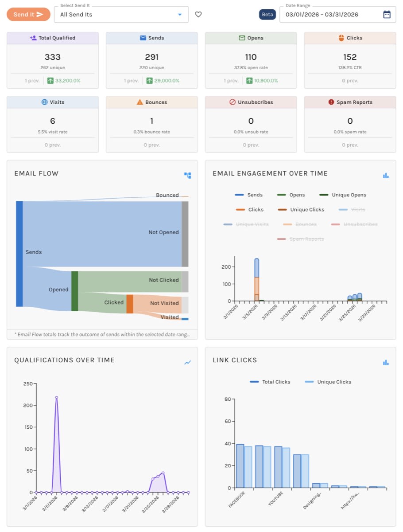Click the Clicks card value 152
The height and width of the screenshot is (532, 403).
coord(350,57)
